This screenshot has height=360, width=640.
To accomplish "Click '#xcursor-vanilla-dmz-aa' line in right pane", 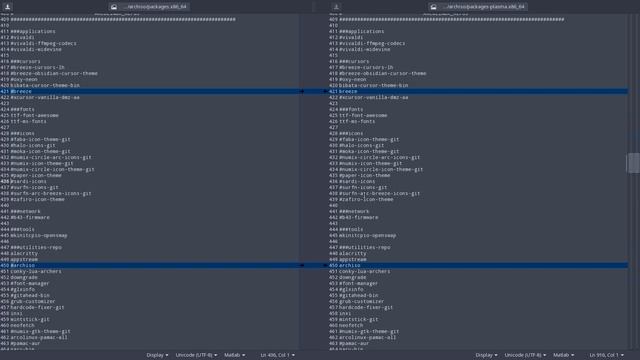I will click(x=373, y=98).
